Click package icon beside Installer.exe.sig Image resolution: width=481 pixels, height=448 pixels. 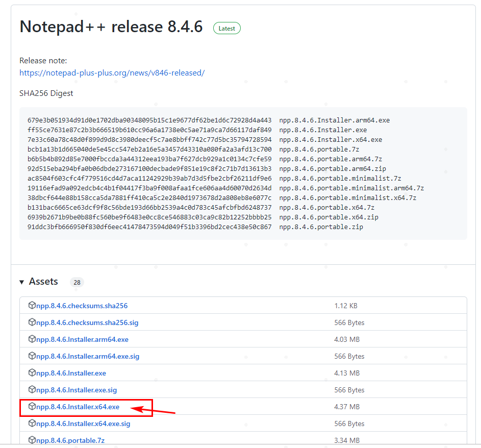pyautogui.click(x=32, y=390)
